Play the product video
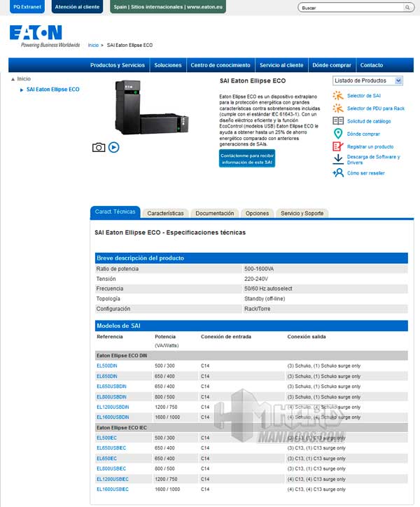The image size is (420, 507). click(x=114, y=147)
